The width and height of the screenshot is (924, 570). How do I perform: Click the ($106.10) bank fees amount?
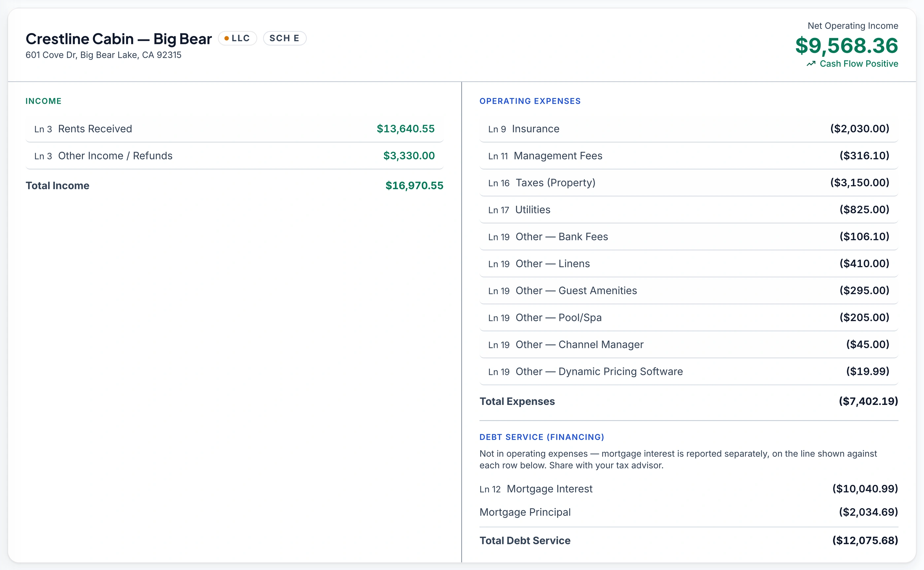pyautogui.click(x=864, y=237)
